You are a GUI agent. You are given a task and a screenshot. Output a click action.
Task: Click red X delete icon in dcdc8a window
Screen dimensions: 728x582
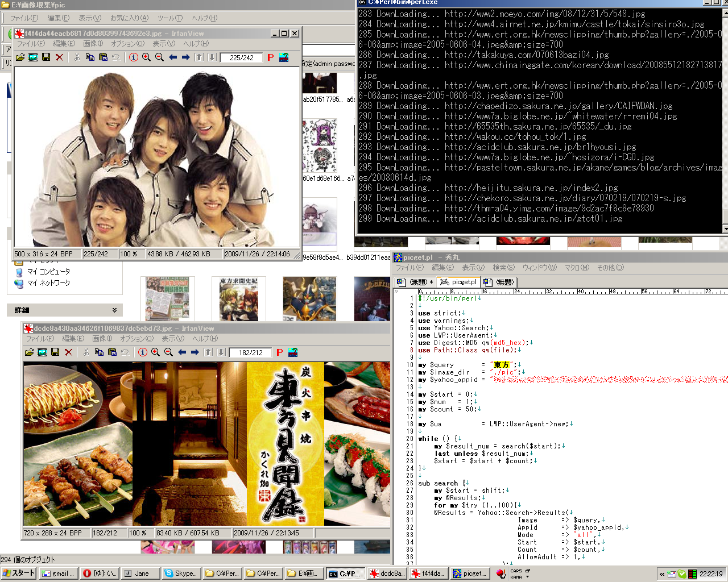click(x=68, y=352)
